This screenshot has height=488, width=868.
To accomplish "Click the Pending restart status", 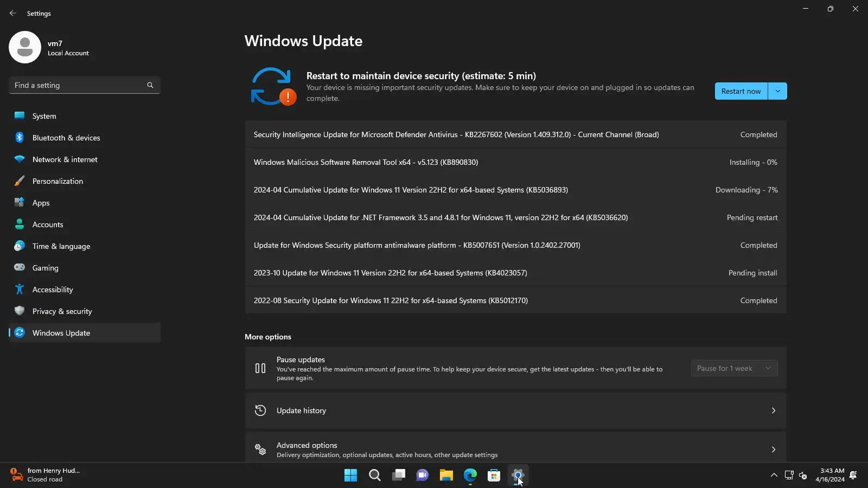I will click(752, 217).
